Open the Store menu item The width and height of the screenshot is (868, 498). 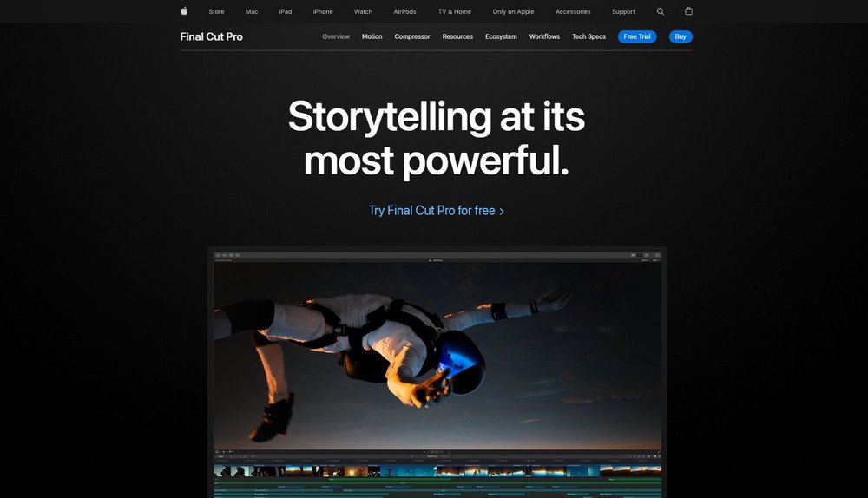coord(216,11)
